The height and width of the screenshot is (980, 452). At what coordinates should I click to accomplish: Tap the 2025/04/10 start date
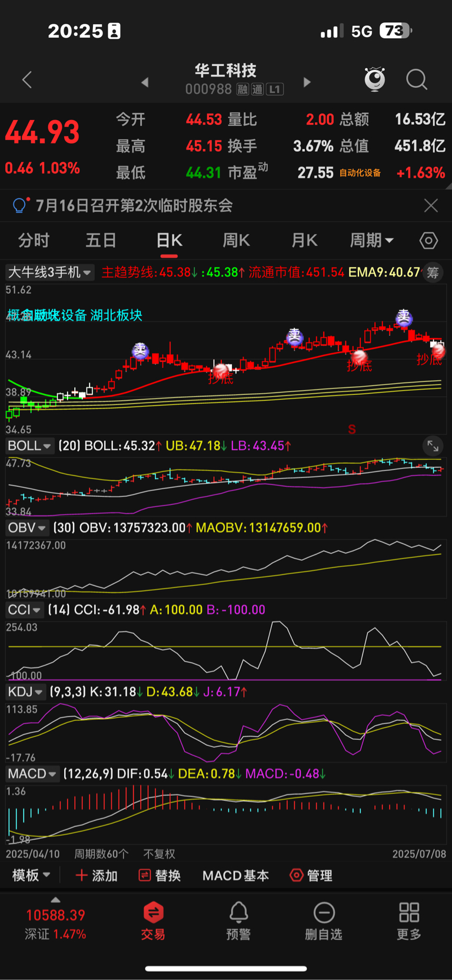pyautogui.click(x=33, y=853)
